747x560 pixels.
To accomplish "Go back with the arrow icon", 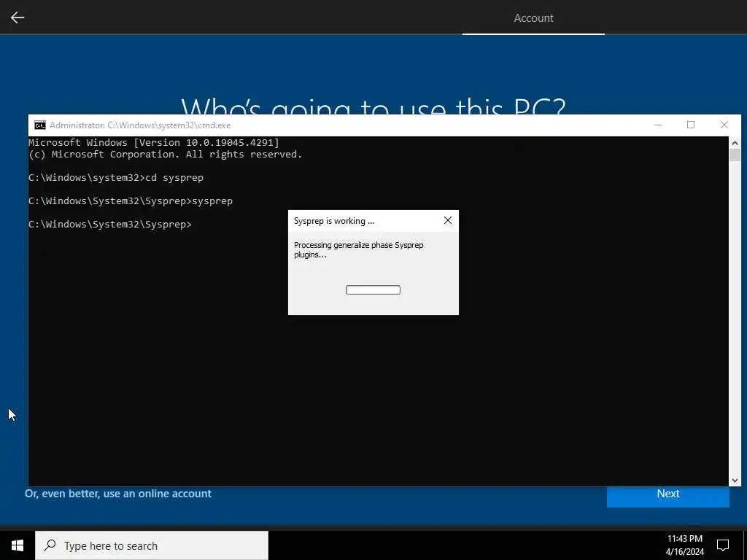I will [x=18, y=17].
